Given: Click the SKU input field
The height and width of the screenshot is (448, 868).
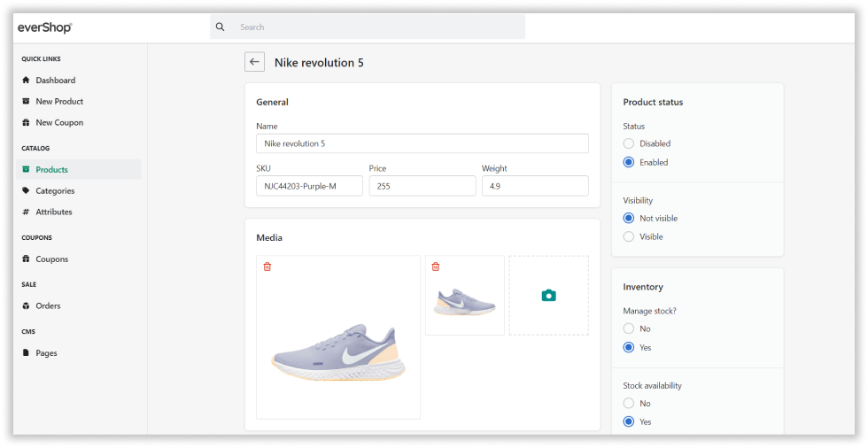Looking at the screenshot, I should (309, 186).
